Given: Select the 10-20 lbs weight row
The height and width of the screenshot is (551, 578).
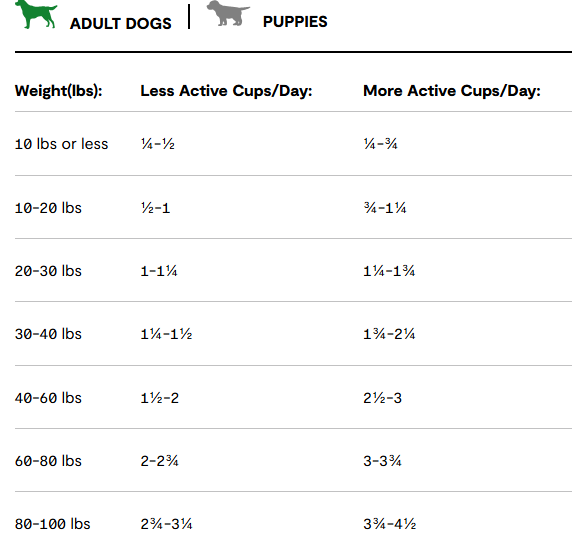Looking at the screenshot, I should pos(293,208).
